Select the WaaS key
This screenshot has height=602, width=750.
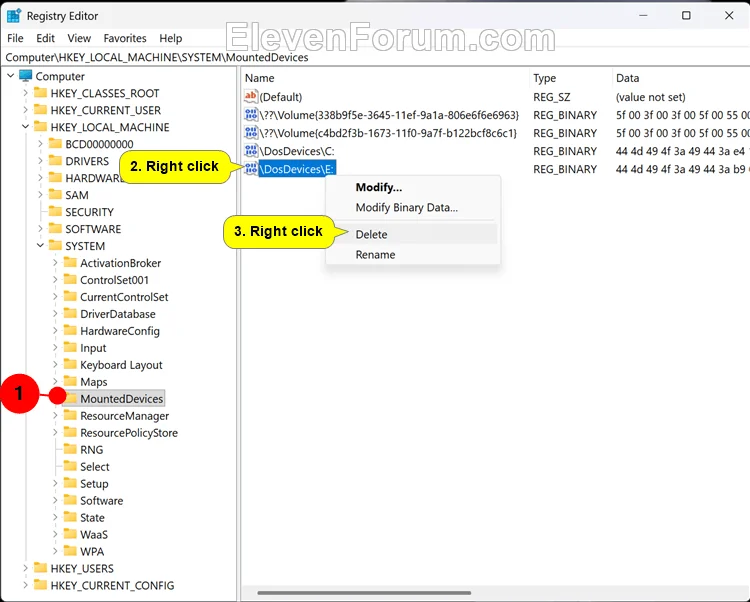(94, 535)
